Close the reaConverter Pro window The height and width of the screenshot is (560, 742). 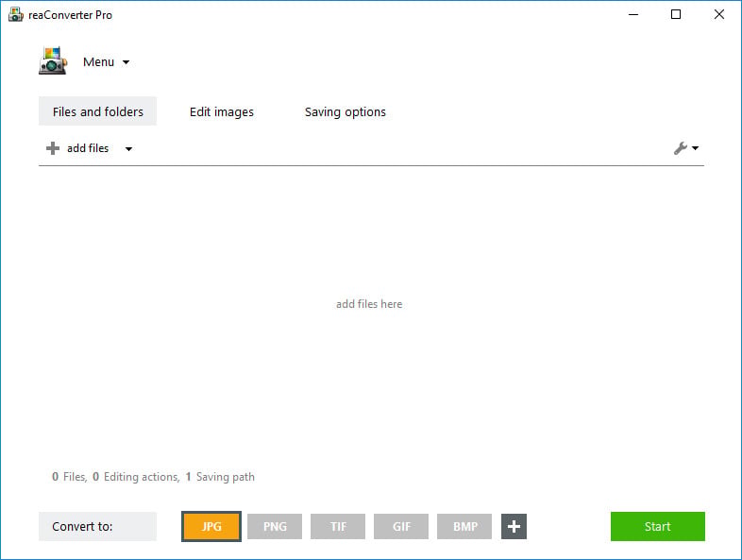[x=718, y=15]
